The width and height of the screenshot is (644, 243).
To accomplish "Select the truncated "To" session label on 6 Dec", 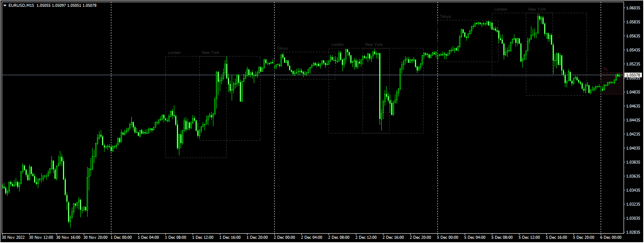I will click(x=605, y=69).
